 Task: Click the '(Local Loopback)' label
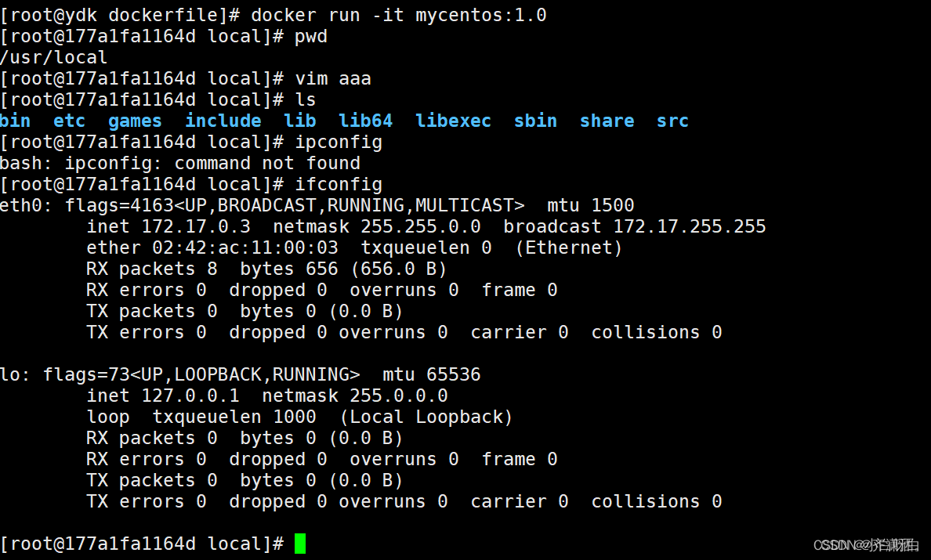click(426, 417)
